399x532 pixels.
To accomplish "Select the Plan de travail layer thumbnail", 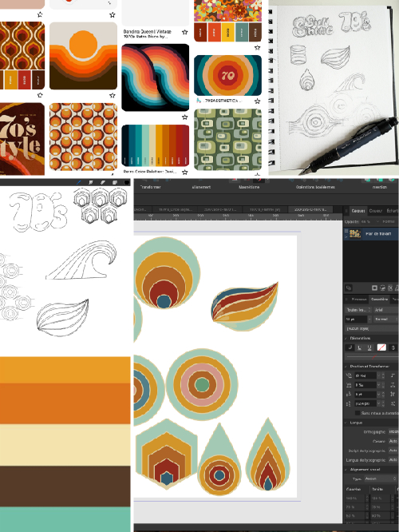I will 354,234.
